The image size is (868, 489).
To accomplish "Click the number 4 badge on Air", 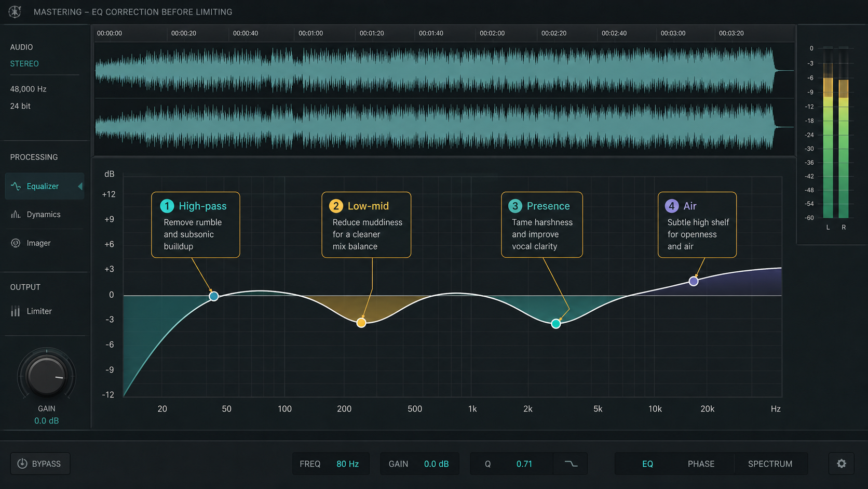I will 671,206.
